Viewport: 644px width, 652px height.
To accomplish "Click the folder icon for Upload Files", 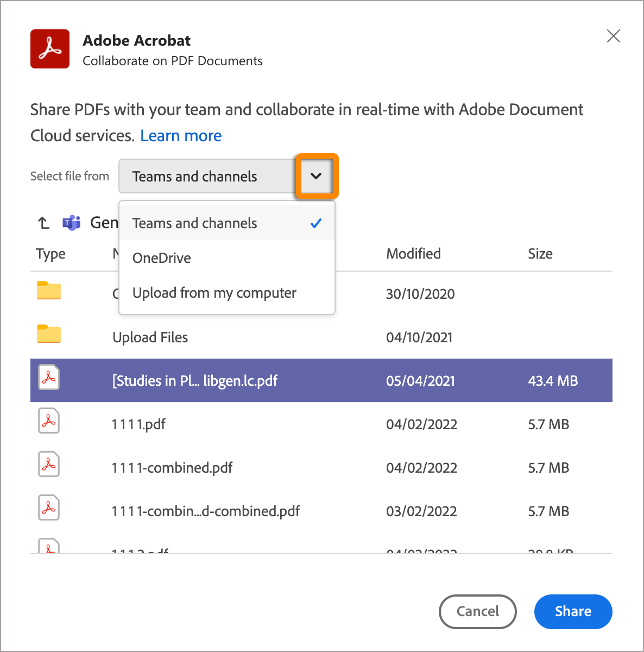I will tap(48, 334).
